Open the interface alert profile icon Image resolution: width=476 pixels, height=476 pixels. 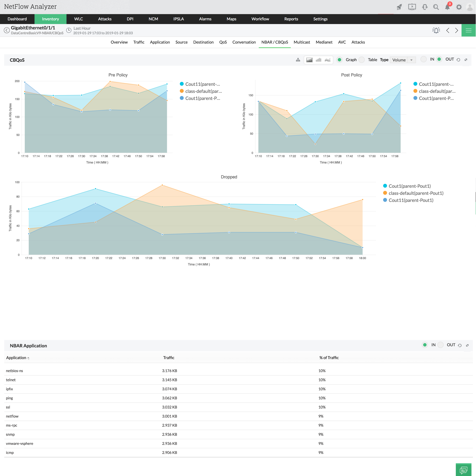(436, 30)
